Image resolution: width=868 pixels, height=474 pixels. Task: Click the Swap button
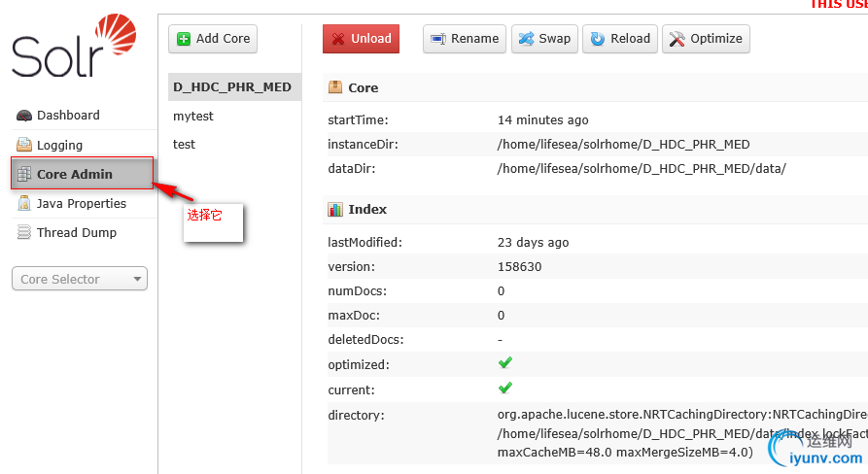pos(544,39)
